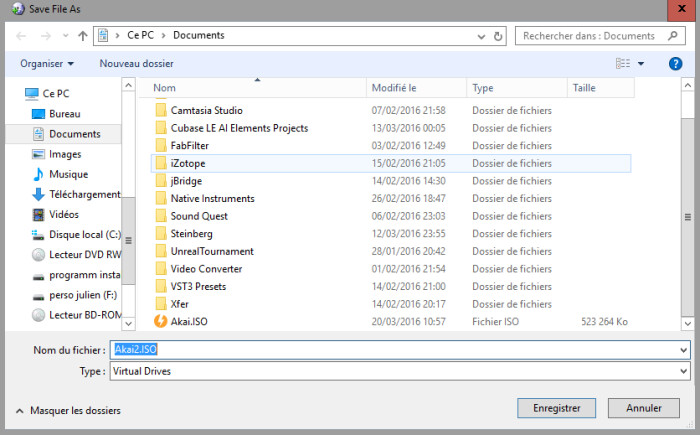Image resolution: width=700 pixels, height=435 pixels.
Task: Open the 'Type' Virtual Drives combo box
Action: click(x=400, y=371)
